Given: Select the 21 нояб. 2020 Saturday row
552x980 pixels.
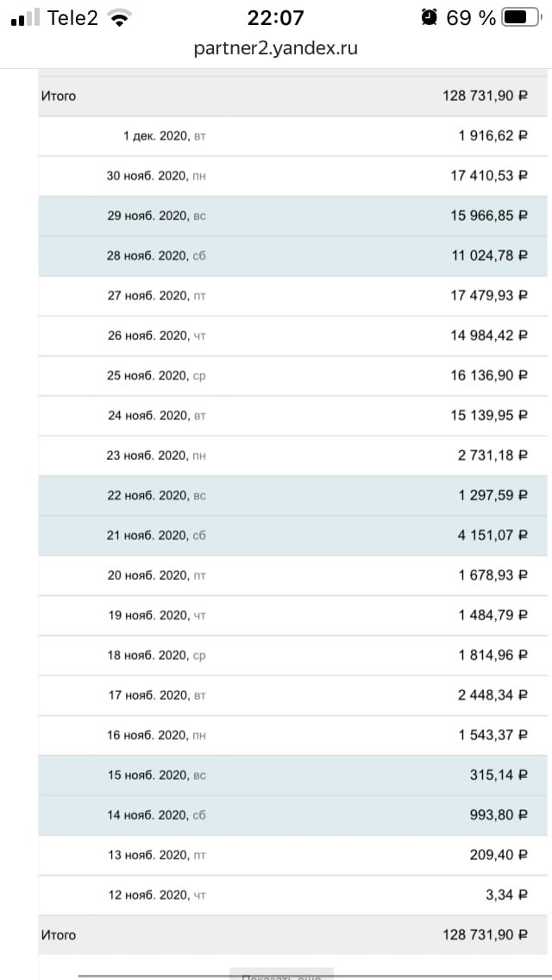Looking at the screenshot, I should coord(292,535).
